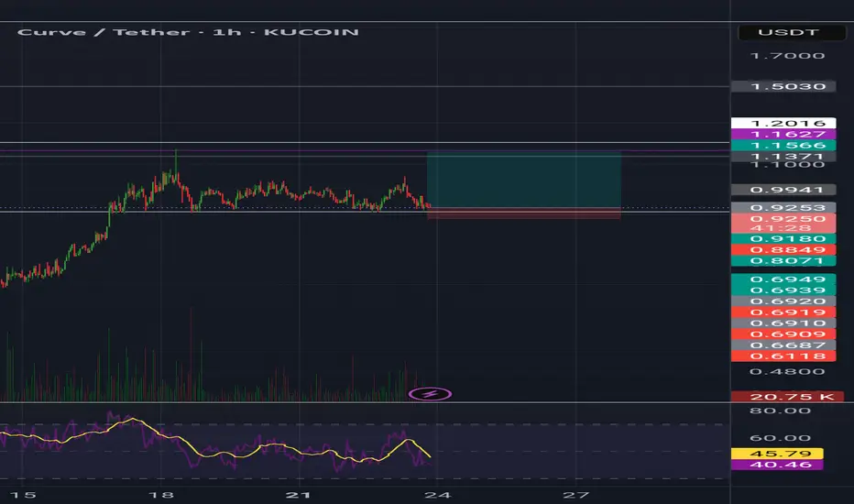Click date 24 on the time axis
The height and width of the screenshot is (504, 854).
(x=437, y=495)
